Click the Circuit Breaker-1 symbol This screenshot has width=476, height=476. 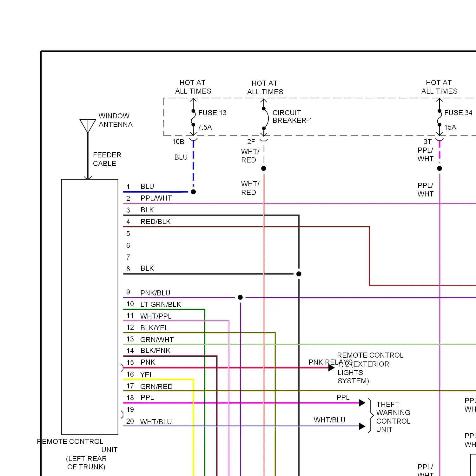click(x=266, y=118)
